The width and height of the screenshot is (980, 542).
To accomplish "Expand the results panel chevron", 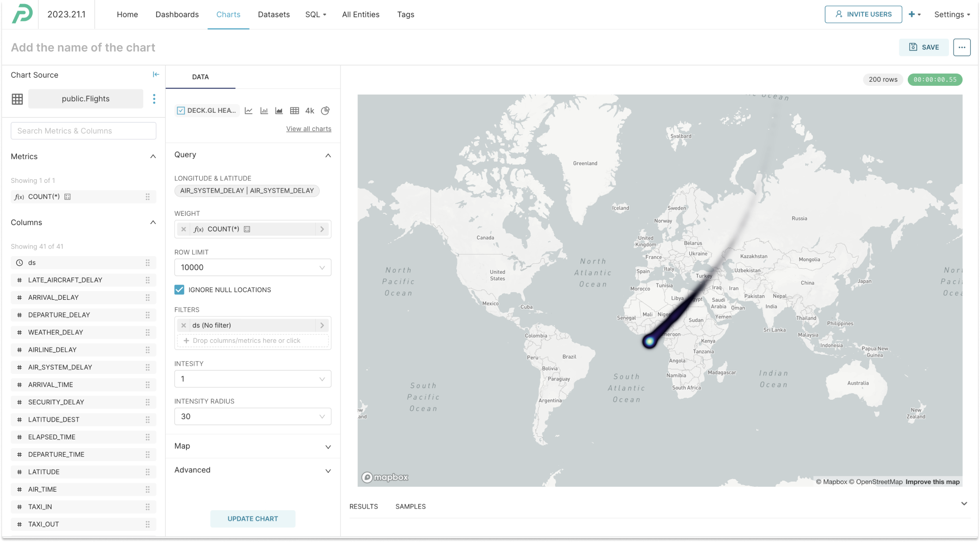I will pyautogui.click(x=964, y=504).
